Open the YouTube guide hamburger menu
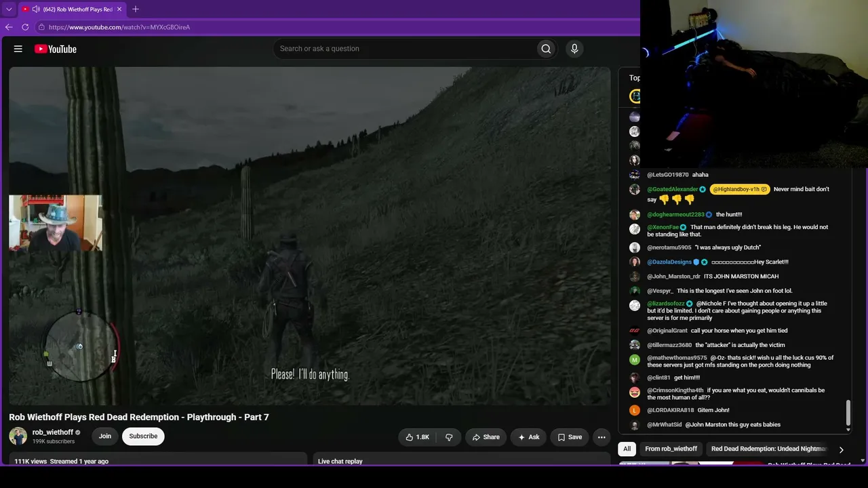This screenshot has width=868, height=488. pyautogui.click(x=18, y=49)
